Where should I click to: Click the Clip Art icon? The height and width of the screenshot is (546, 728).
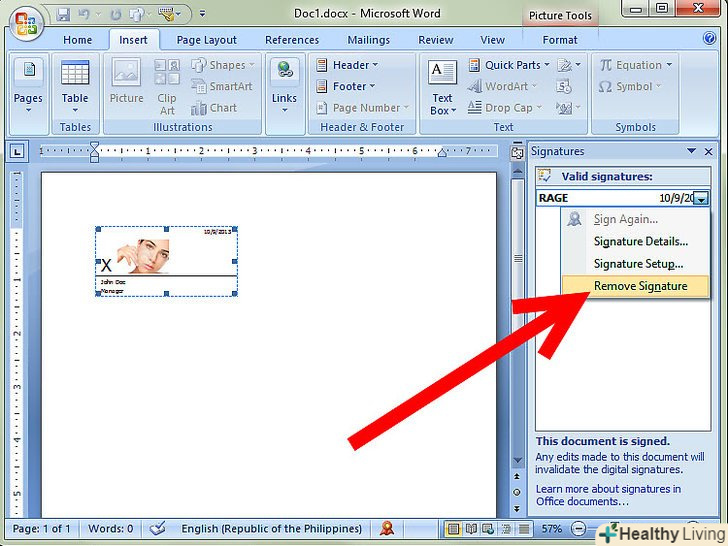(167, 87)
